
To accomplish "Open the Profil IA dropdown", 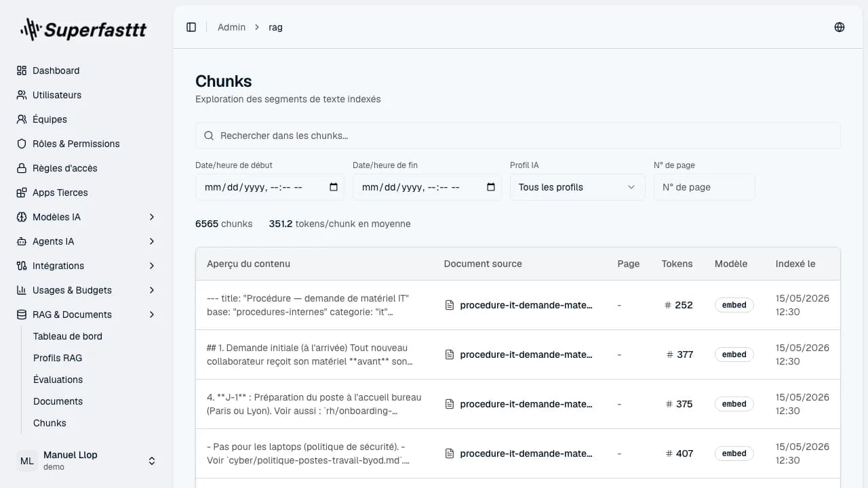I will (577, 187).
